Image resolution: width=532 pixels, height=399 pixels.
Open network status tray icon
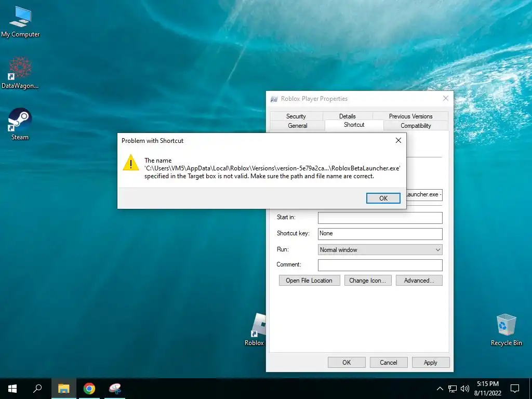[453, 389]
